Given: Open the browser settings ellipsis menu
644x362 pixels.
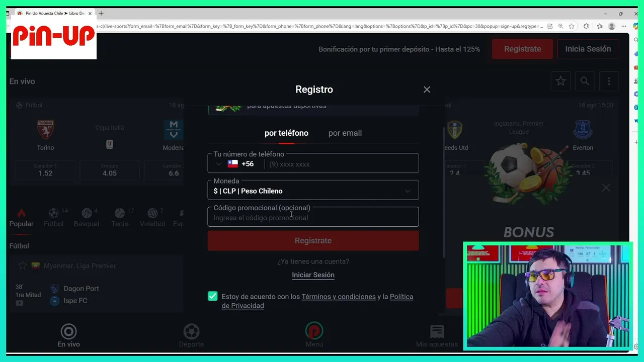Looking at the screenshot, I should click(624, 26).
